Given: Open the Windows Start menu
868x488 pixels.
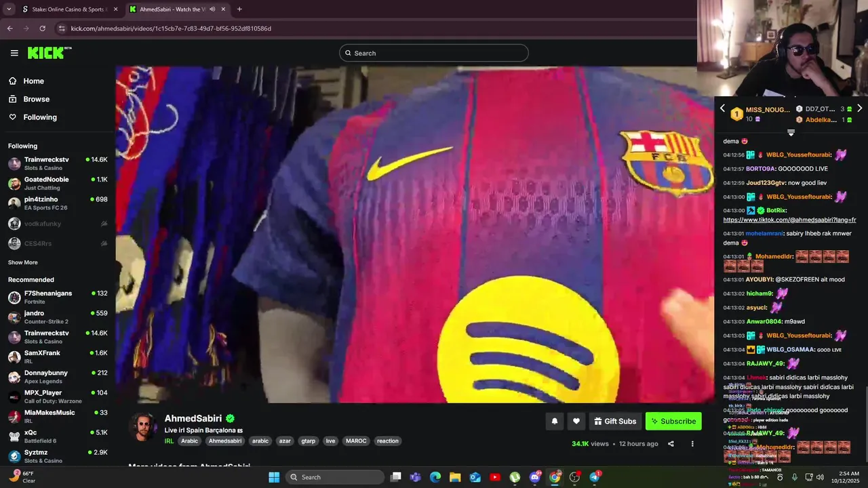Looking at the screenshot, I should [x=274, y=477].
